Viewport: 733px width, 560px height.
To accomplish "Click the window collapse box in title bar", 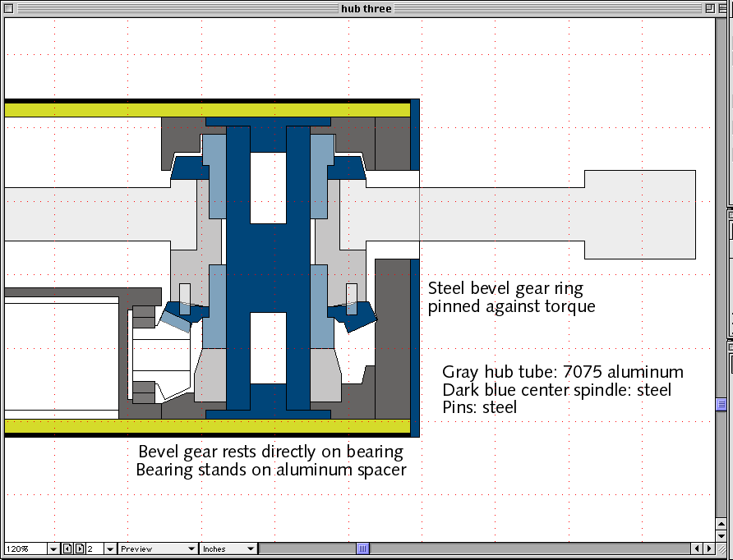I will tap(722, 8).
